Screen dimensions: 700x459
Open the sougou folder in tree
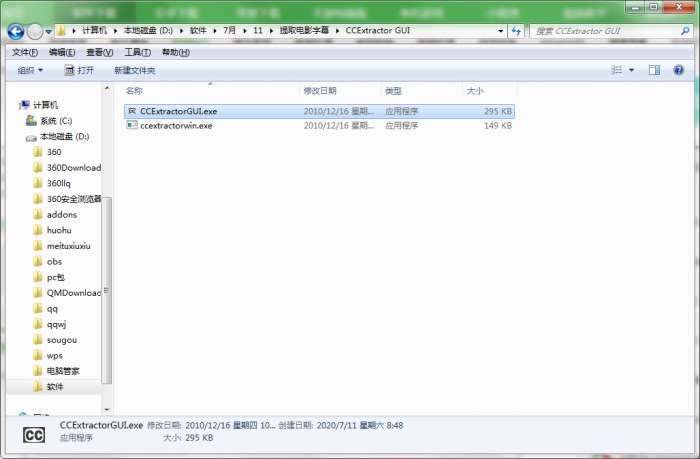click(62, 340)
